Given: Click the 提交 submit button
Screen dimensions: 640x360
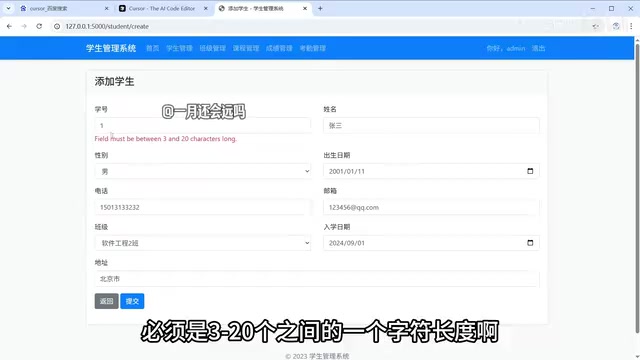Looking at the screenshot, I should point(132,301).
